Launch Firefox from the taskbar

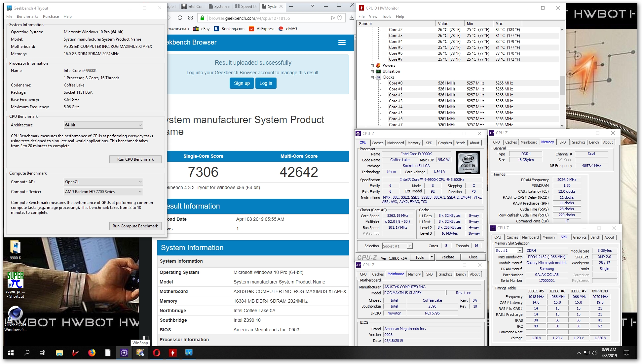tap(92, 352)
